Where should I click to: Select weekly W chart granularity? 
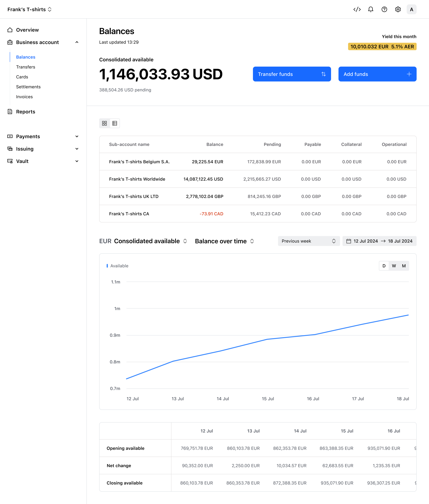(394, 266)
